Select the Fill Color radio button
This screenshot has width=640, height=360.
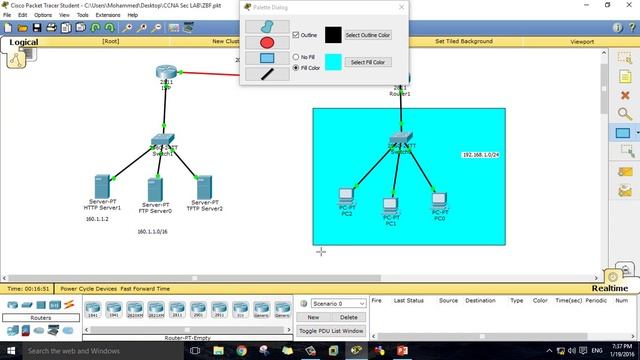[296, 68]
